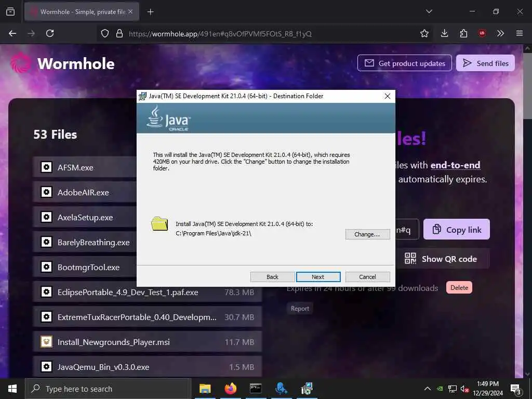Open the list all tabs dropdown

pos(429,11)
